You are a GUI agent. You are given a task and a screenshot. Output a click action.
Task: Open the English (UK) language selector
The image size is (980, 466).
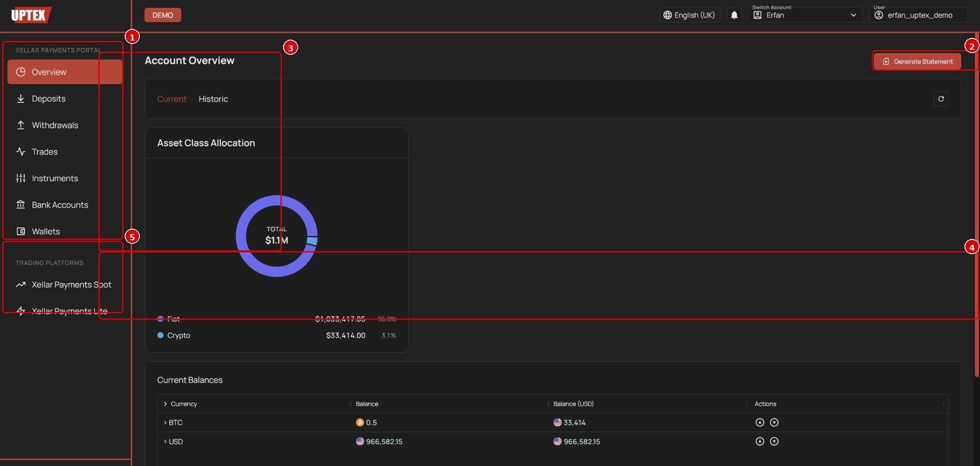point(690,15)
